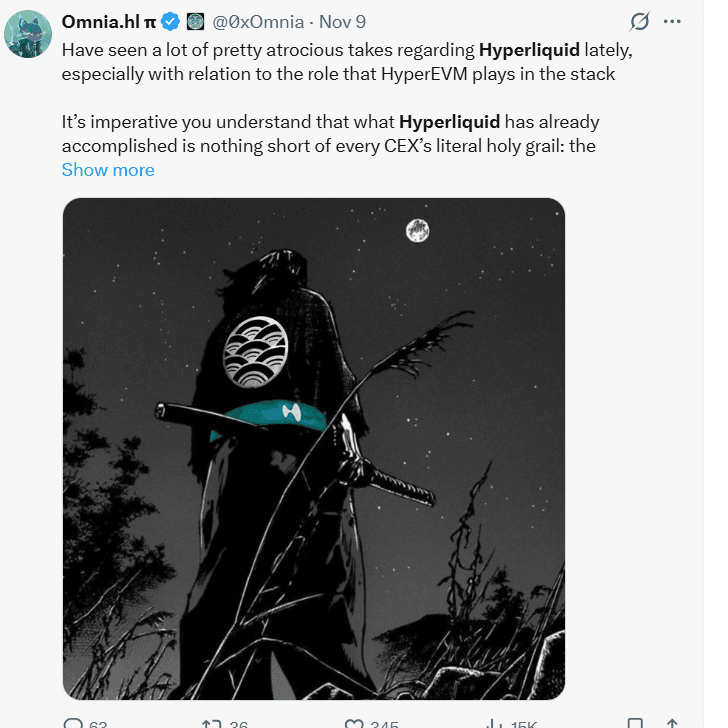Open the three-dot more options menu

click(672, 22)
